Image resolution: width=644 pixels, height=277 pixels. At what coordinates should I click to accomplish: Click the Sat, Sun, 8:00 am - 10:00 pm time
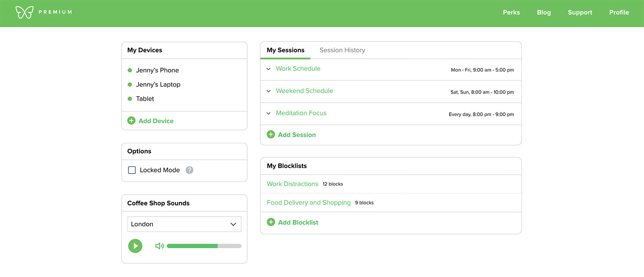pyautogui.click(x=482, y=92)
